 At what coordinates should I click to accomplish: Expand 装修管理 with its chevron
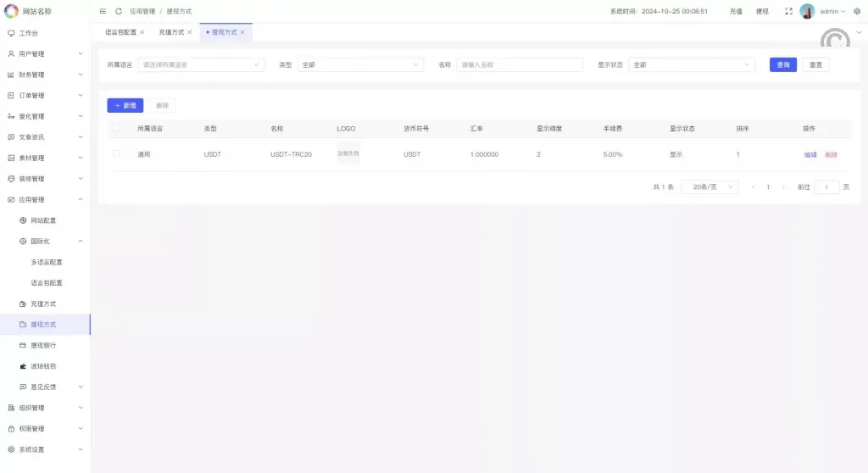tap(81, 178)
